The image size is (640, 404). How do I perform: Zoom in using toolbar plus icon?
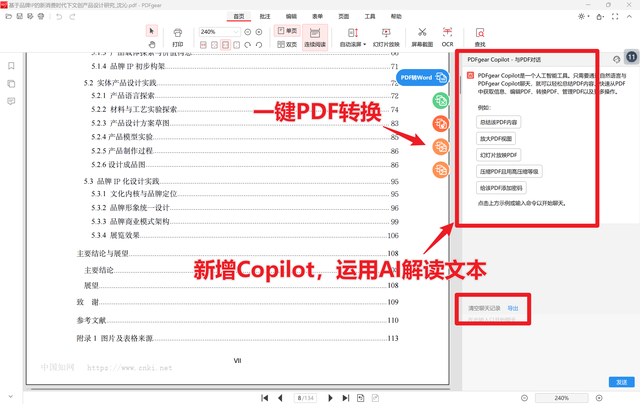pyautogui.click(x=259, y=32)
